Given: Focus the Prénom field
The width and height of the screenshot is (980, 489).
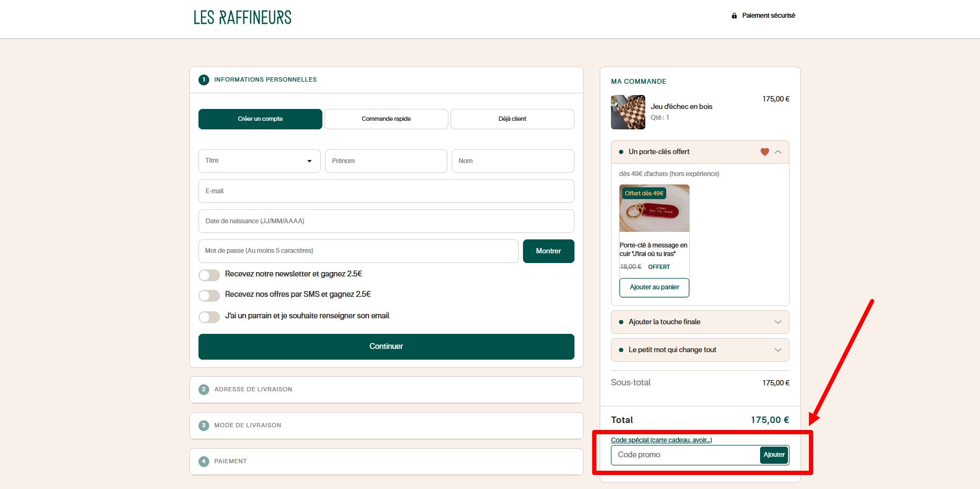Looking at the screenshot, I should click(386, 161).
